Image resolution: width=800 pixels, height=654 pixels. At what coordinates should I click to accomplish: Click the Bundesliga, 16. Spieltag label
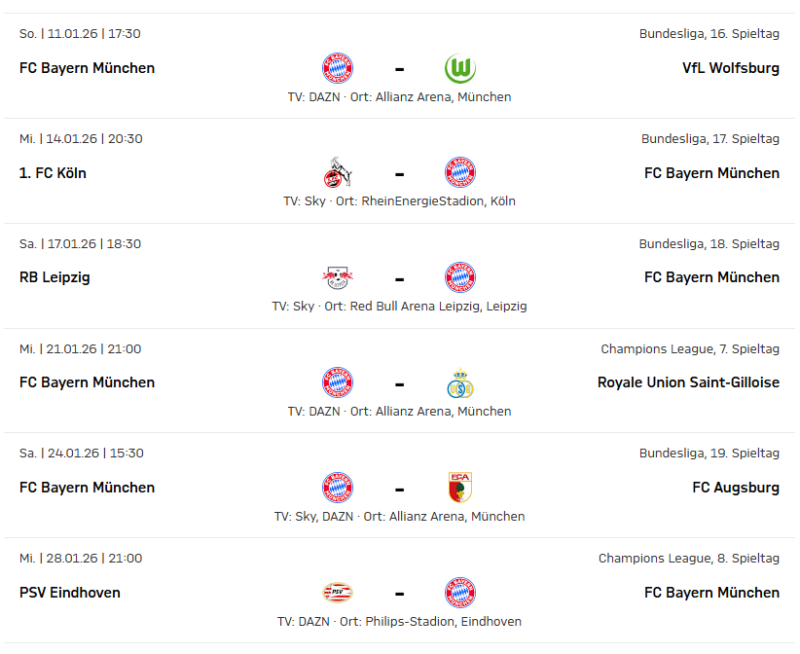click(x=709, y=34)
